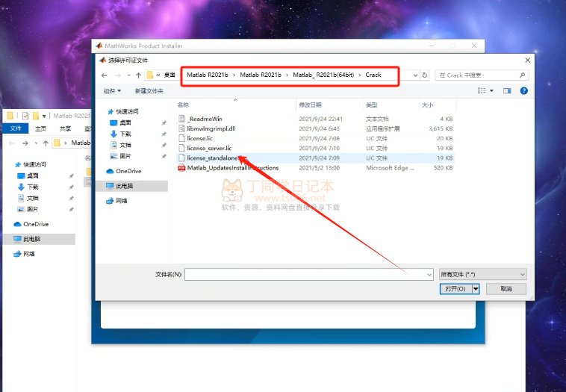The width and height of the screenshot is (566, 392).
Task: Close the MathWorks Product Installer window
Action: click(x=474, y=46)
